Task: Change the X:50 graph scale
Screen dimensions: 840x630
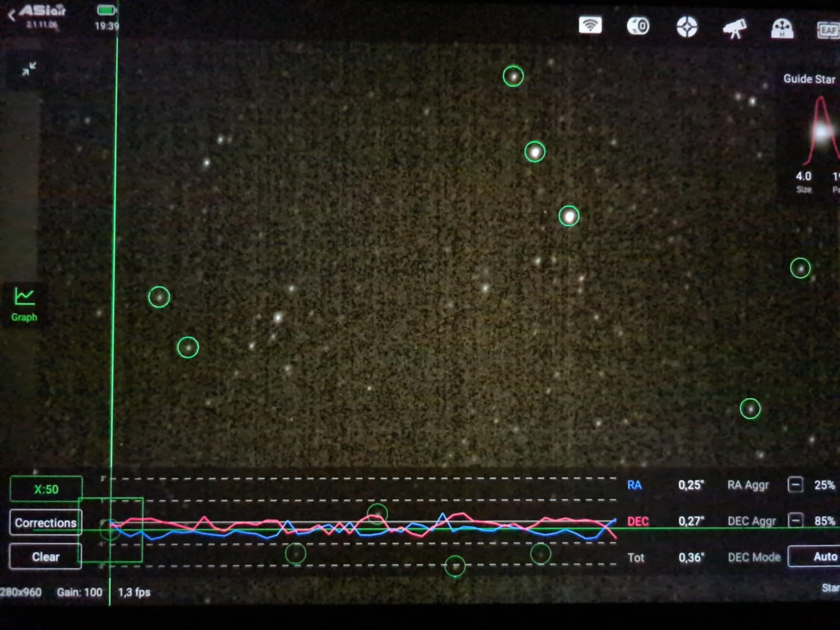Action: point(46,489)
